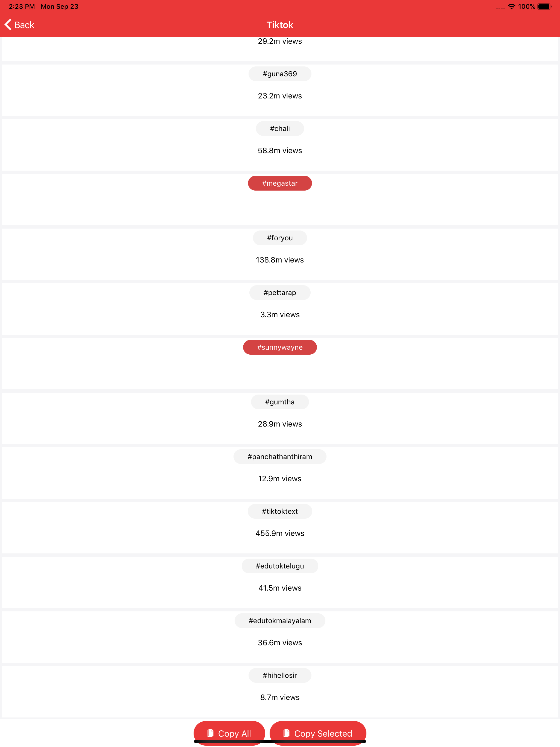Toggle the #pettarap hashtag
This screenshot has width=560, height=747.
[x=280, y=293]
